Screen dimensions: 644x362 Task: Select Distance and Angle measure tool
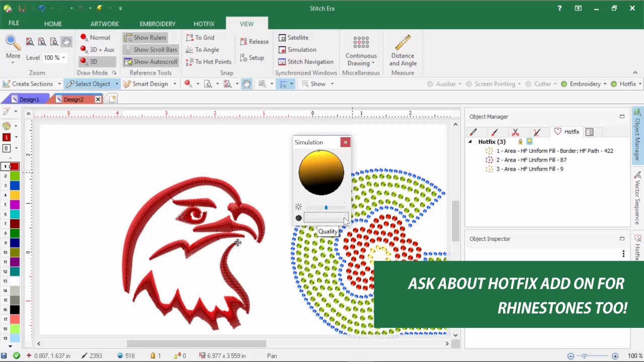403,50
